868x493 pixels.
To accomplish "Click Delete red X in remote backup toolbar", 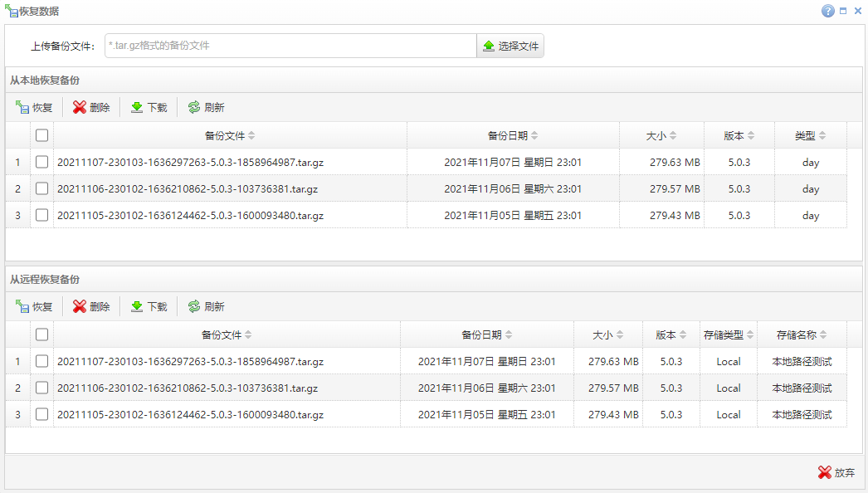I will [80, 306].
